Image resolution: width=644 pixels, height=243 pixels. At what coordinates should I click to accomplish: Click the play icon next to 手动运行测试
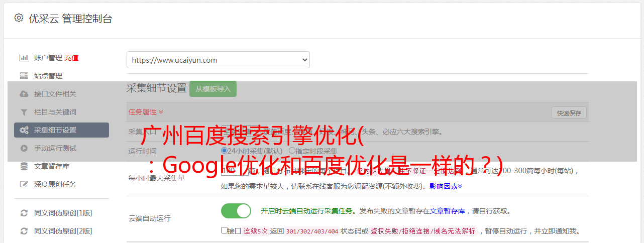click(x=24, y=148)
